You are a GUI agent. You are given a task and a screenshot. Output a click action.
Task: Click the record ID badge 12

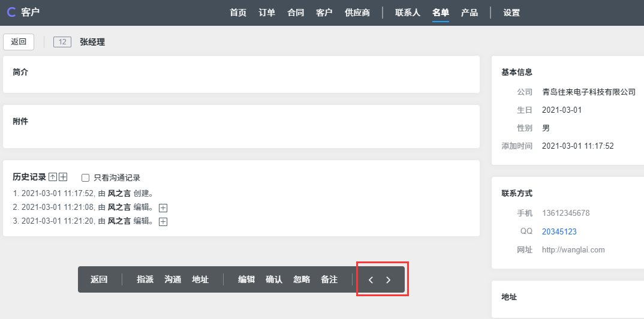click(62, 42)
